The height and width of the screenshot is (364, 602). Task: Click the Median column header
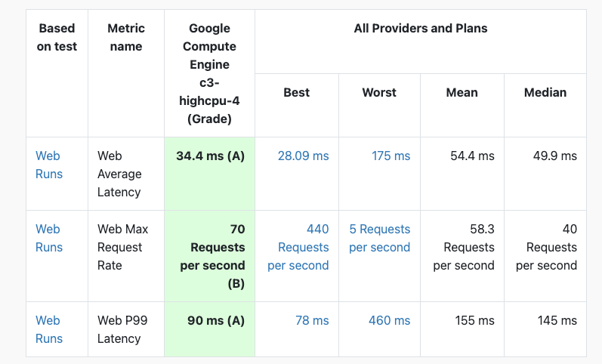(x=545, y=93)
